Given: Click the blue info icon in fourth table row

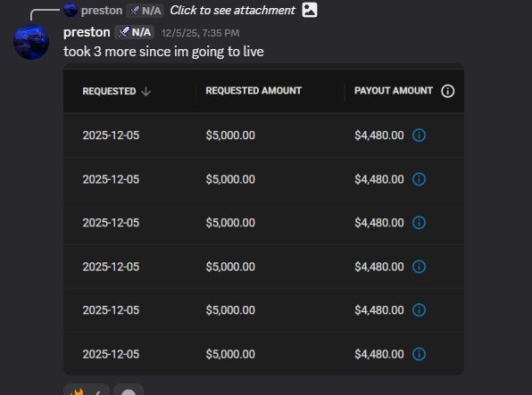Looking at the screenshot, I should click(419, 267).
